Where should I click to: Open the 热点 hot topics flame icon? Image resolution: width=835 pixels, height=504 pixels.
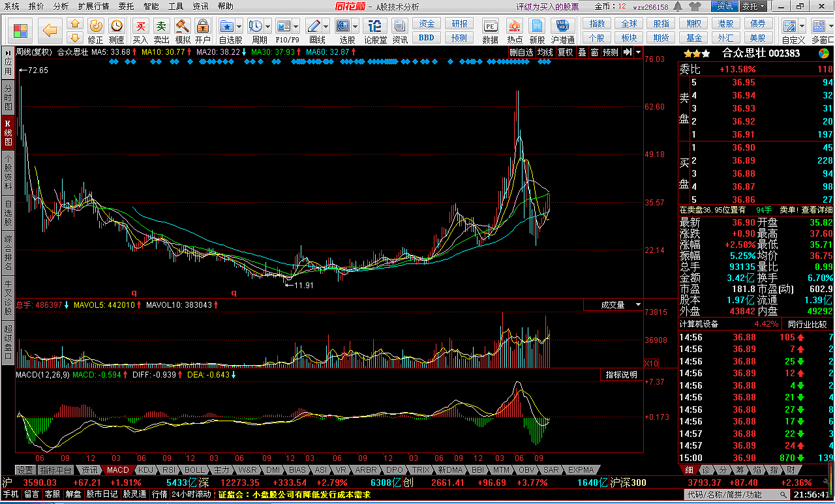[515, 26]
